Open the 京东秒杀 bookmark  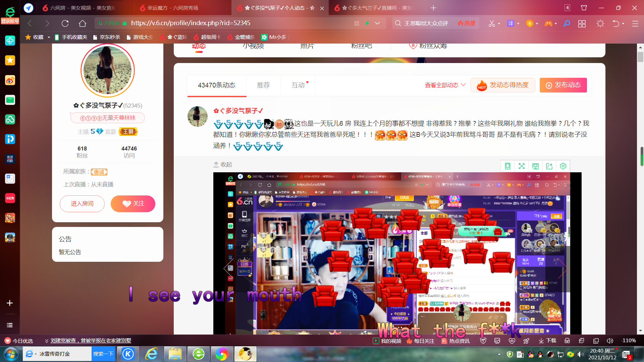[x=106, y=37]
